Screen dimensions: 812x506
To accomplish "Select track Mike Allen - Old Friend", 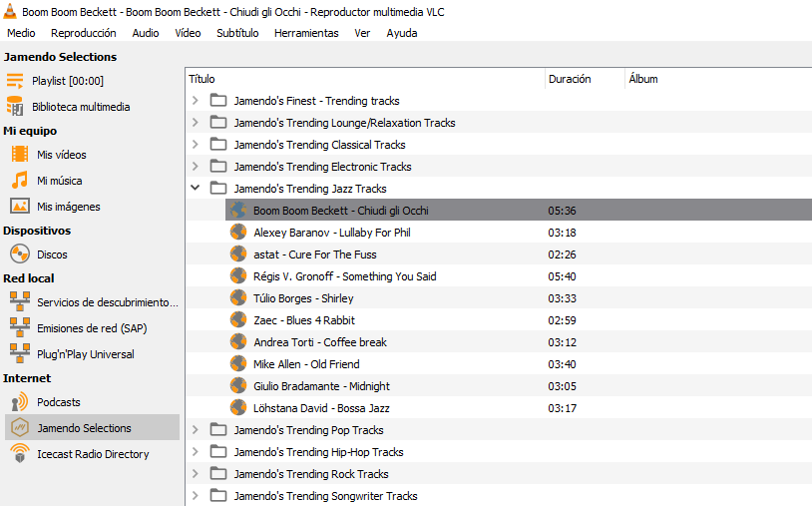I will pos(306,364).
